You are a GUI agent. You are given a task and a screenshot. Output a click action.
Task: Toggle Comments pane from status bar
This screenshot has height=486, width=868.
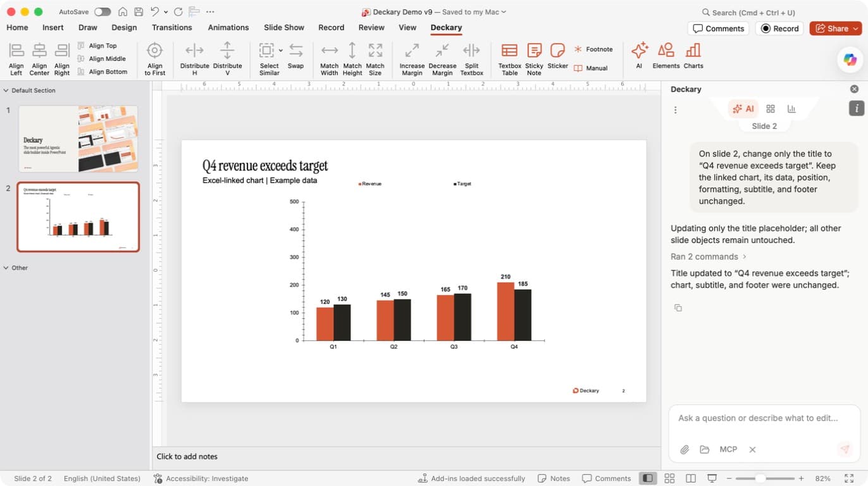[x=606, y=478]
